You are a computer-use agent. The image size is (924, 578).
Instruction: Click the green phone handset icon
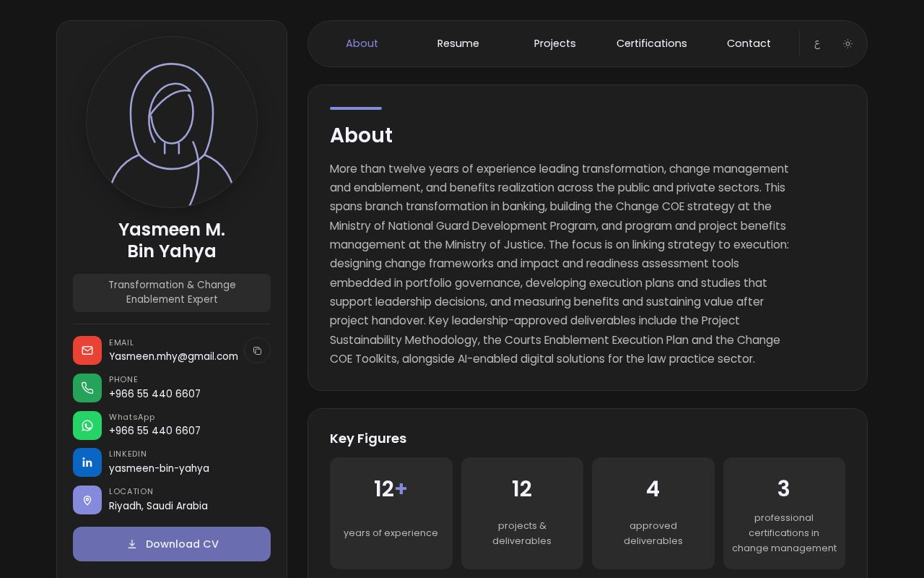coord(87,388)
